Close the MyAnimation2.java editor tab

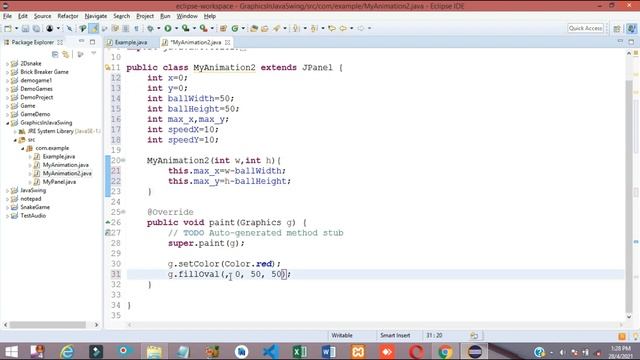tap(227, 42)
